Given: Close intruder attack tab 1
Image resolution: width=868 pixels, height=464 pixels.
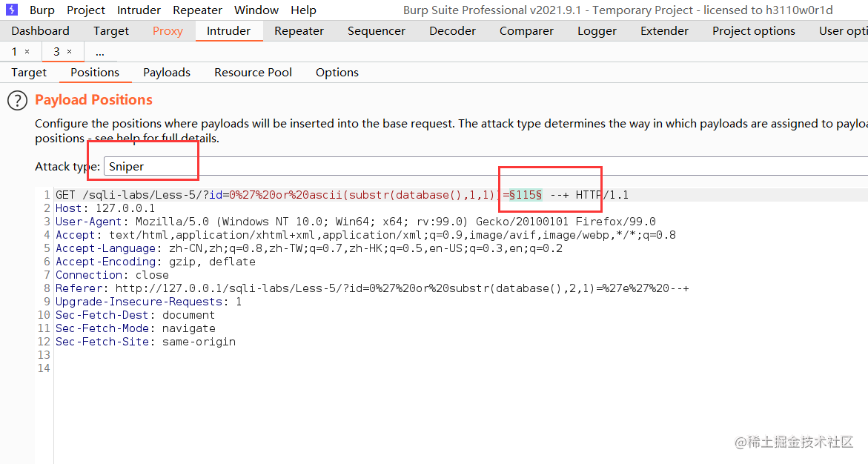Looking at the screenshot, I should pos(27,51).
